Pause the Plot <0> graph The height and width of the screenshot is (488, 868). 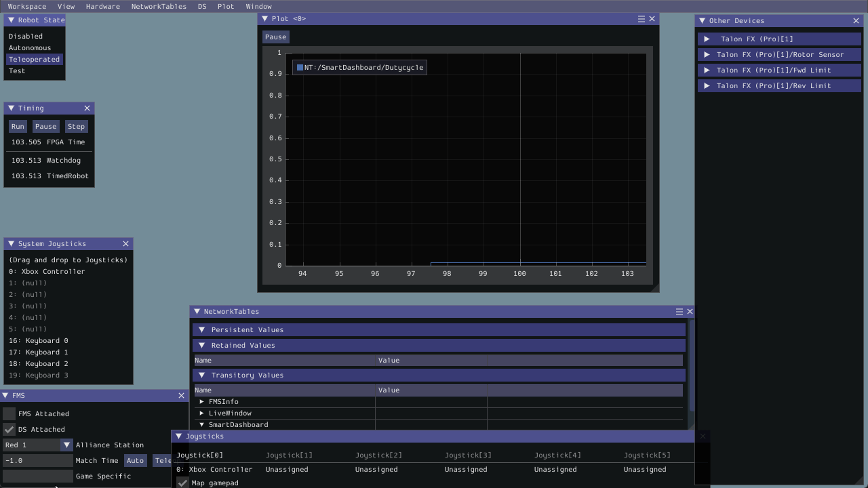pos(275,37)
